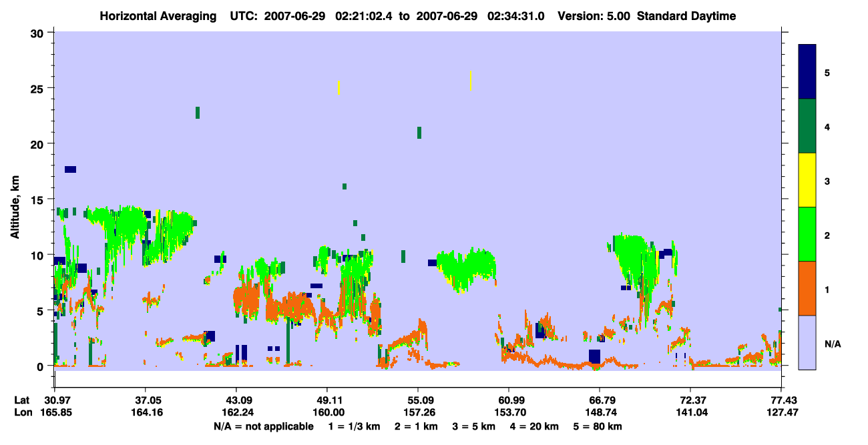Click legend text 'N/A = not applicable'
Viewport: 868px width, 445px height.
pyautogui.click(x=263, y=426)
